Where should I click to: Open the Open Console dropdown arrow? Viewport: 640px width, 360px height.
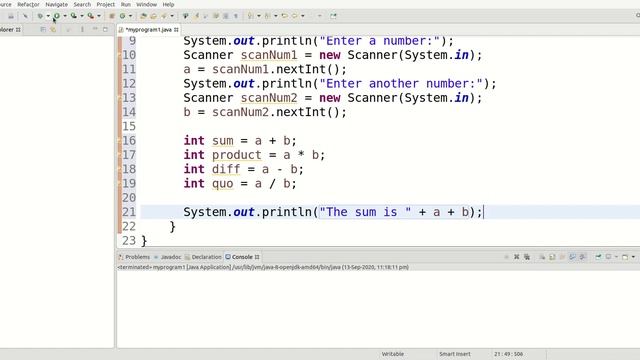[633, 257]
